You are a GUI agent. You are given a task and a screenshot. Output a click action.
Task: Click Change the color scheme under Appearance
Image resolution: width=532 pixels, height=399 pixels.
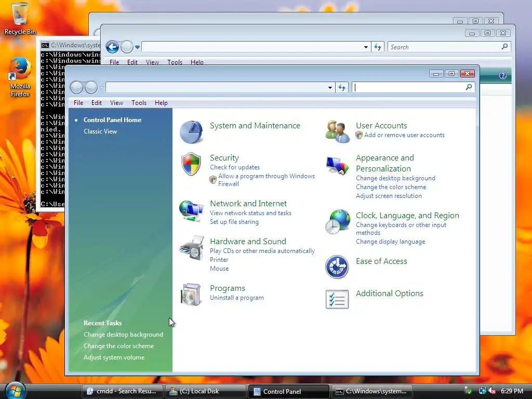[391, 187]
